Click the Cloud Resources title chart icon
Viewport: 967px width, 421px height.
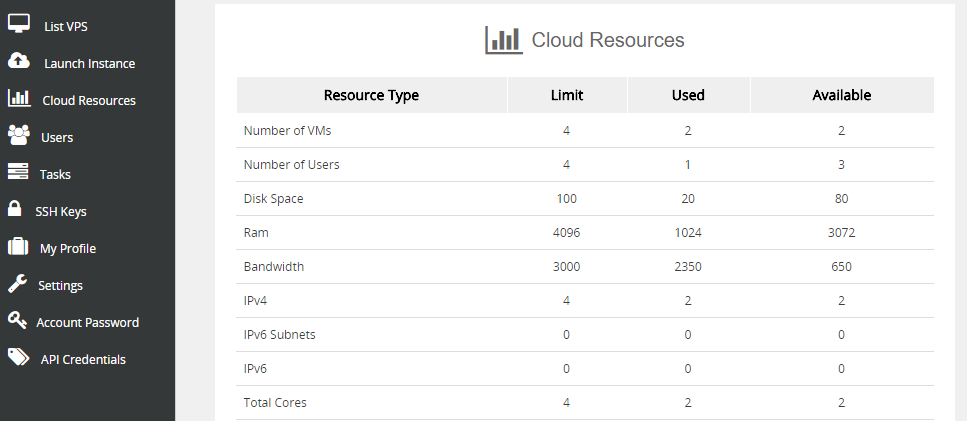click(x=503, y=40)
